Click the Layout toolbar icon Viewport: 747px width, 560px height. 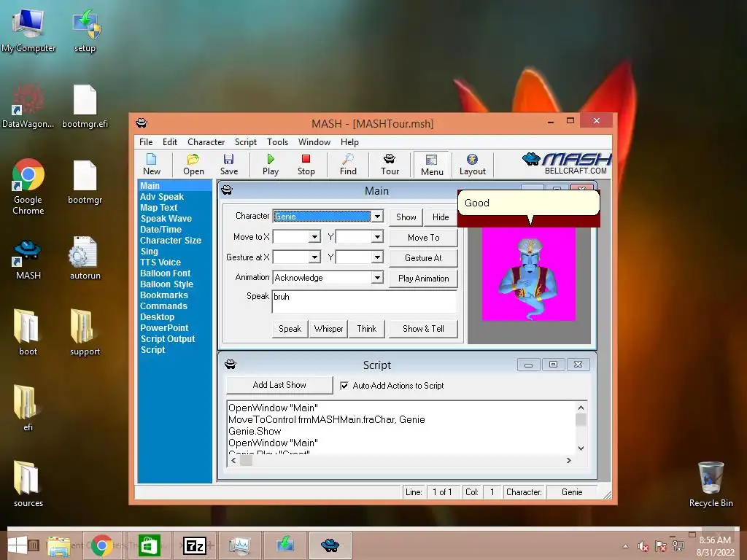472,164
